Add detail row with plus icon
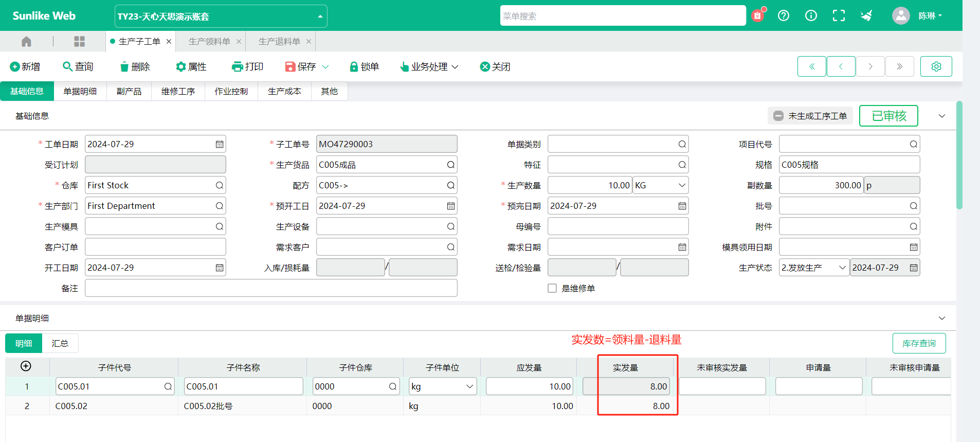980x442 pixels. click(26, 366)
